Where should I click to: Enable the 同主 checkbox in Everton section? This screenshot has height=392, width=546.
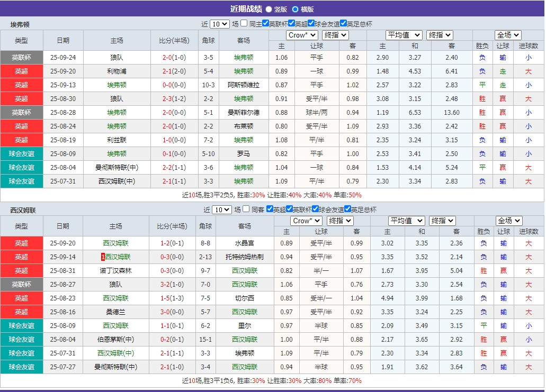click(243, 23)
